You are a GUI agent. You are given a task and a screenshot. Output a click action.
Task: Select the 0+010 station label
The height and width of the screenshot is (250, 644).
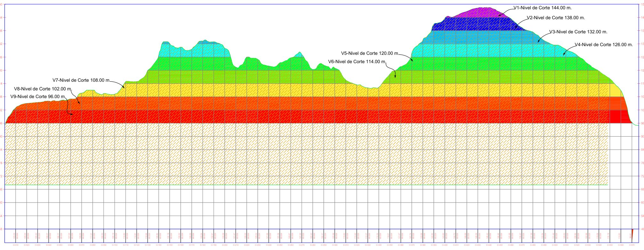click(x=16, y=245)
